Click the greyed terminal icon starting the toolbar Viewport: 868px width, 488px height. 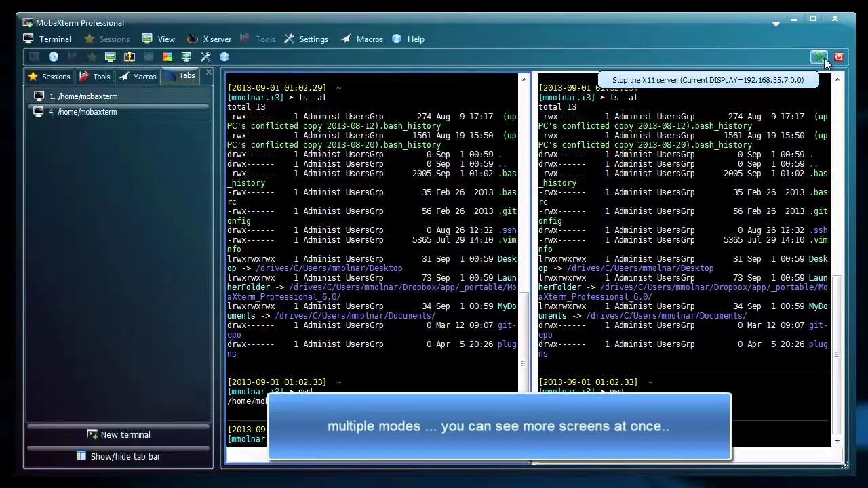click(x=35, y=57)
